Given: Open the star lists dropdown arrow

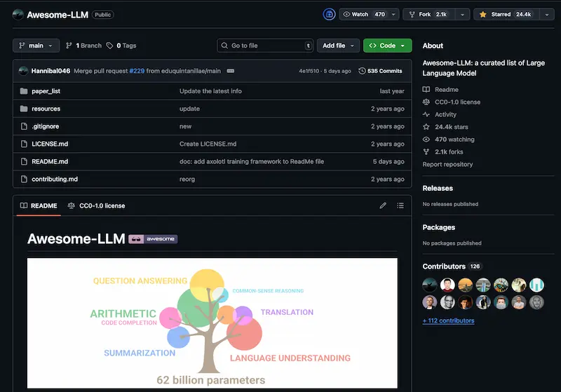Looking at the screenshot, I should click(547, 14).
